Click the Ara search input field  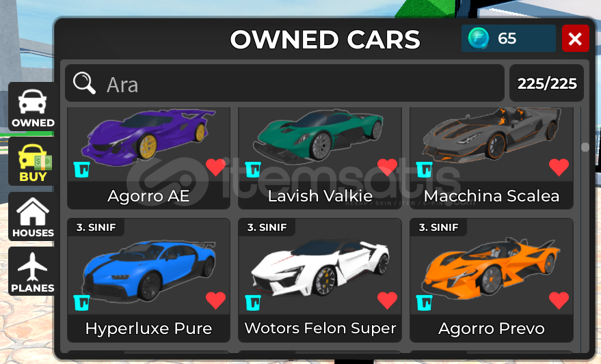click(x=284, y=83)
